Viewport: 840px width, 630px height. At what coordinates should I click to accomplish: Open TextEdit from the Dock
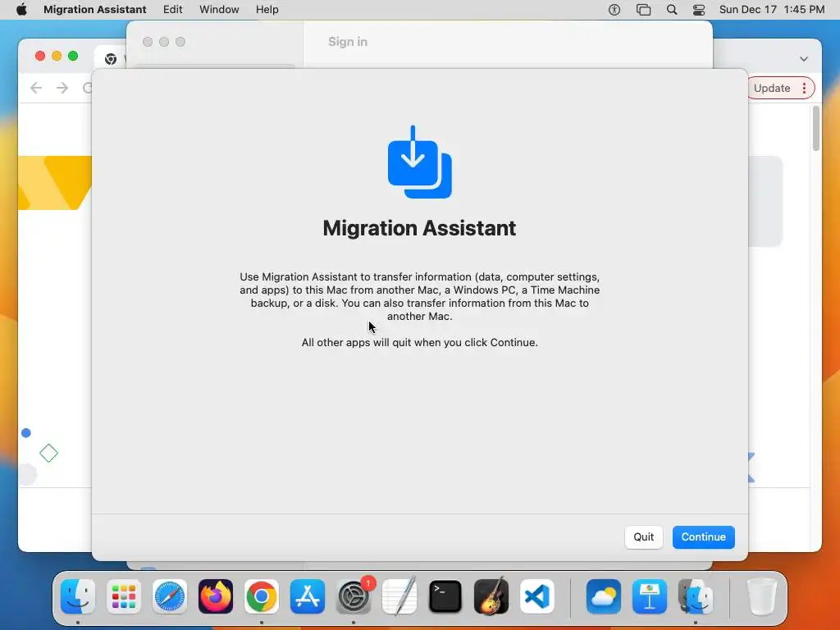tap(399, 596)
